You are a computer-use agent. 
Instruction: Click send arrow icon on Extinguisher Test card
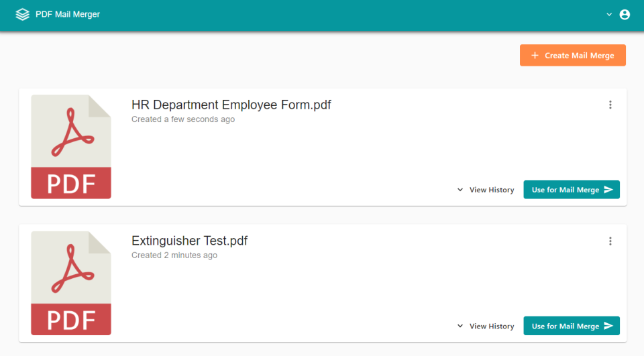tap(608, 327)
